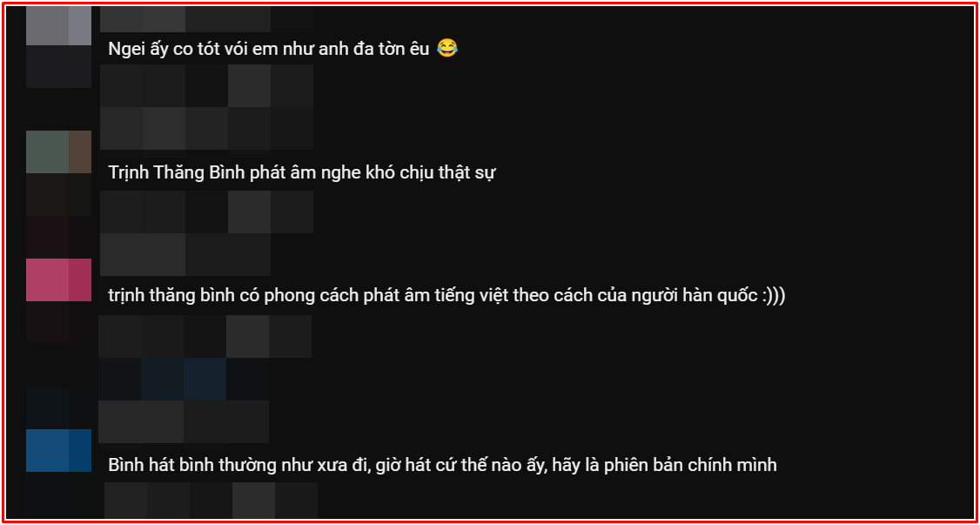The width and height of the screenshot is (980, 525).
Task: Open the blurred username above the 'Bình hát bình thường' comment
Action: click(x=184, y=422)
